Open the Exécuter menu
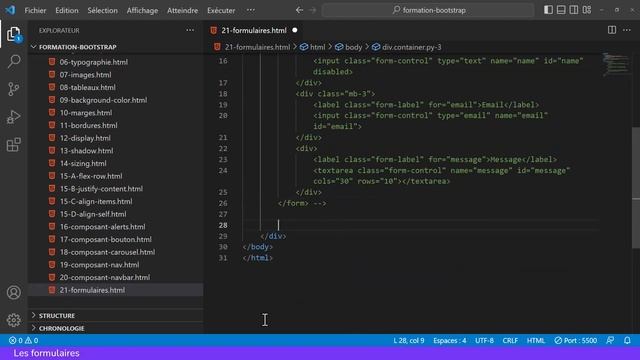640x360 pixels. (221, 11)
